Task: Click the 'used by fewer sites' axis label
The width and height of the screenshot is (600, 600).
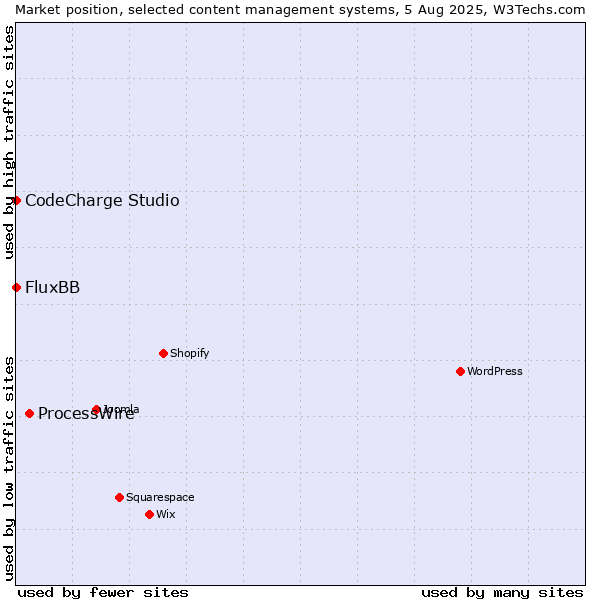Action: [103, 593]
